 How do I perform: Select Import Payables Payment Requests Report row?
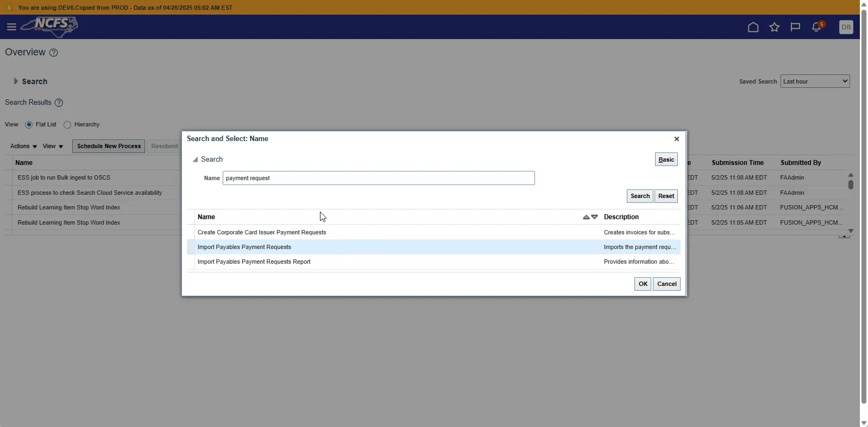(x=433, y=262)
